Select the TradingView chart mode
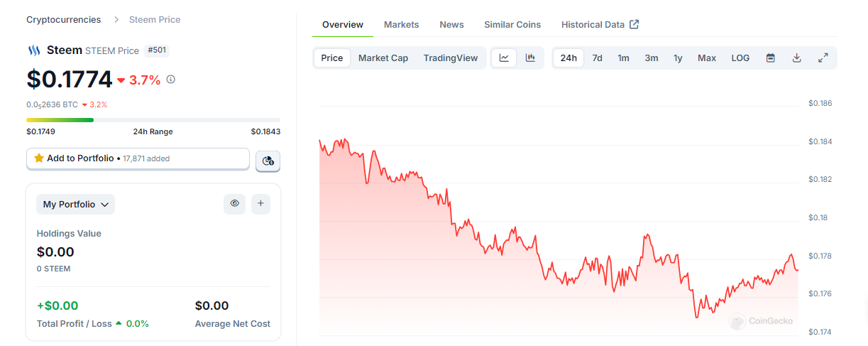Image resolution: width=868 pixels, height=346 pixels. coord(451,58)
